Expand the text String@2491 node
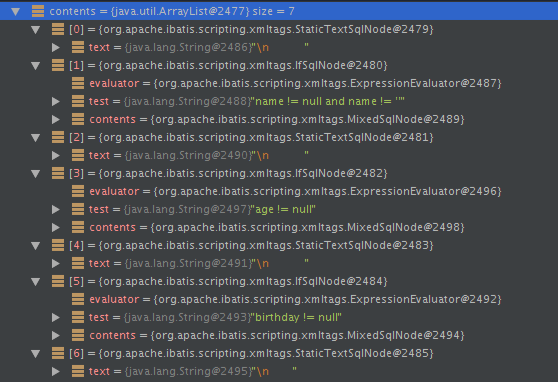558x382 pixels. point(56,263)
